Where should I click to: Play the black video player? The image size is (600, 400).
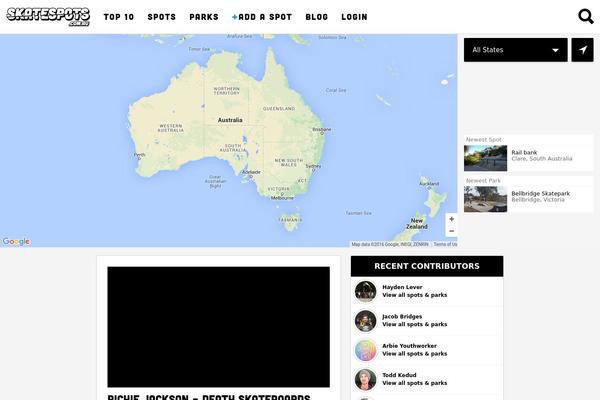(218, 327)
